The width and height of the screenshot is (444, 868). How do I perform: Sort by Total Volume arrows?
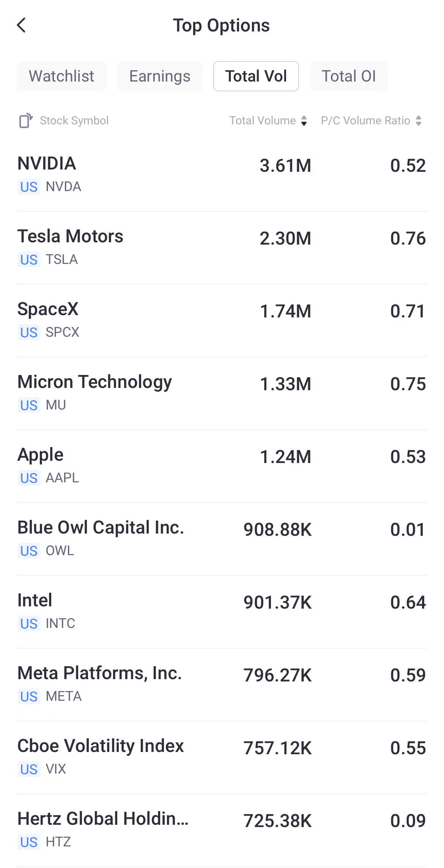click(x=304, y=121)
